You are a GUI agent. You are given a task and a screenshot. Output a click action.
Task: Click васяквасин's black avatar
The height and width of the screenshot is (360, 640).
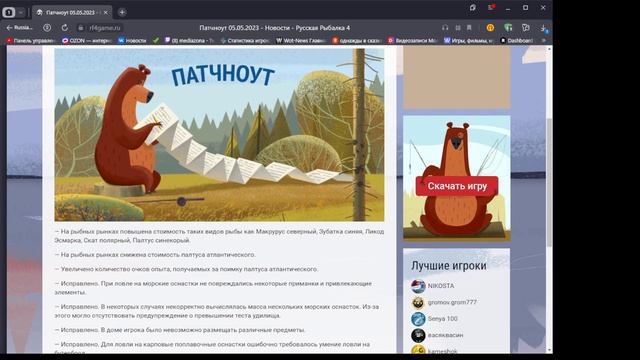pos(418,335)
